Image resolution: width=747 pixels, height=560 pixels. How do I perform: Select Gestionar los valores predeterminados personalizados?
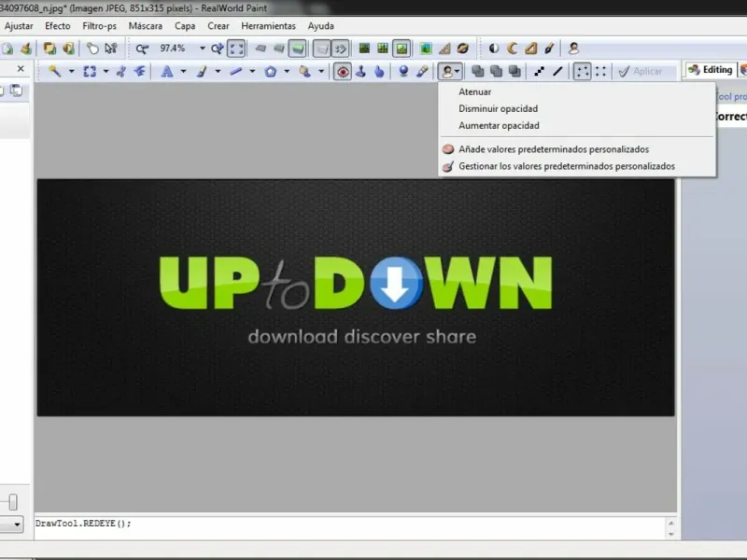[577, 166]
